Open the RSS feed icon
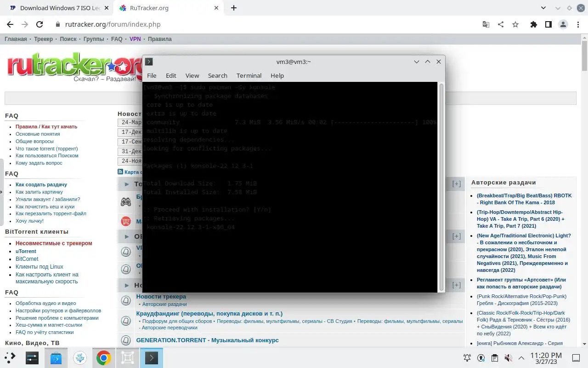 click(x=120, y=172)
